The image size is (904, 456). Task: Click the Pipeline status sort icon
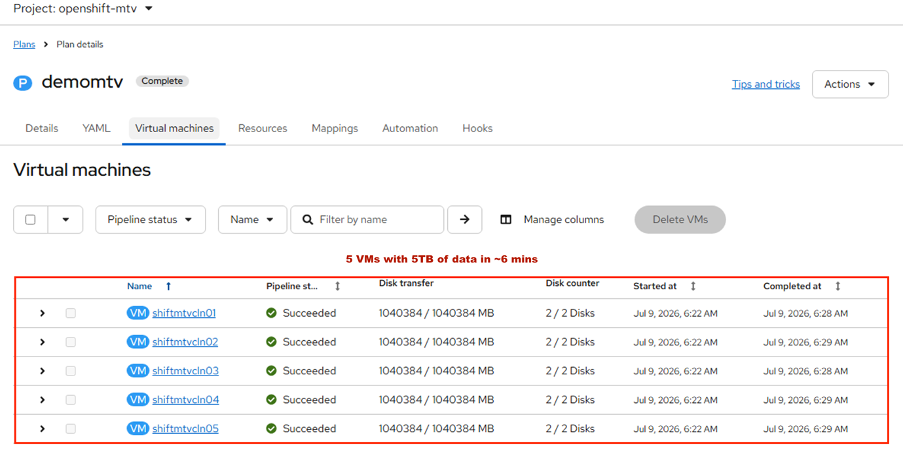pyautogui.click(x=338, y=286)
